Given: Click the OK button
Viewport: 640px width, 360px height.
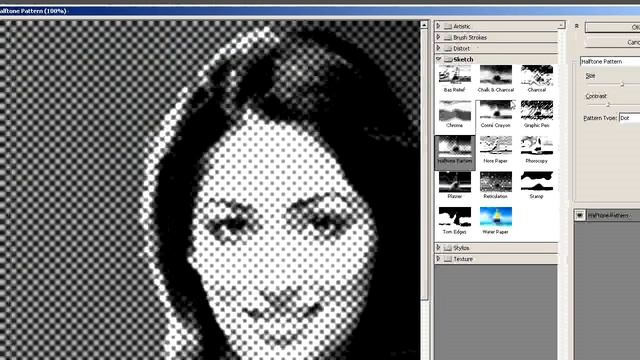Looking at the screenshot, I should tap(612, 27).
